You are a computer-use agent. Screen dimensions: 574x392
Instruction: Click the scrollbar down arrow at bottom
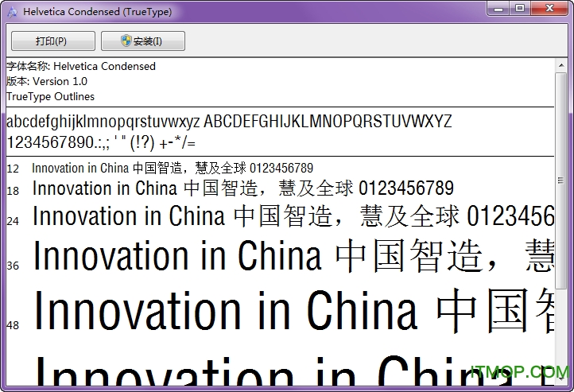[x=562, y=380]
